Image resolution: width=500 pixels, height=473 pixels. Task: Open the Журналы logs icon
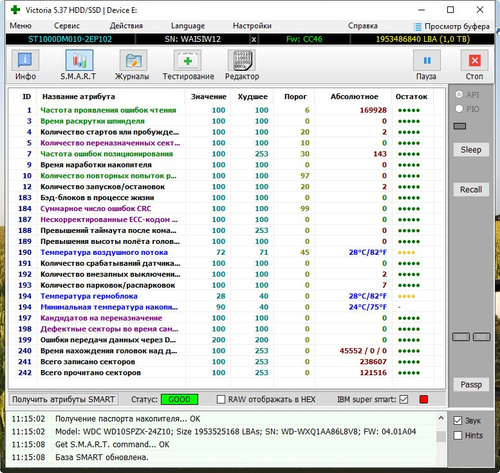tap(133, 60)
